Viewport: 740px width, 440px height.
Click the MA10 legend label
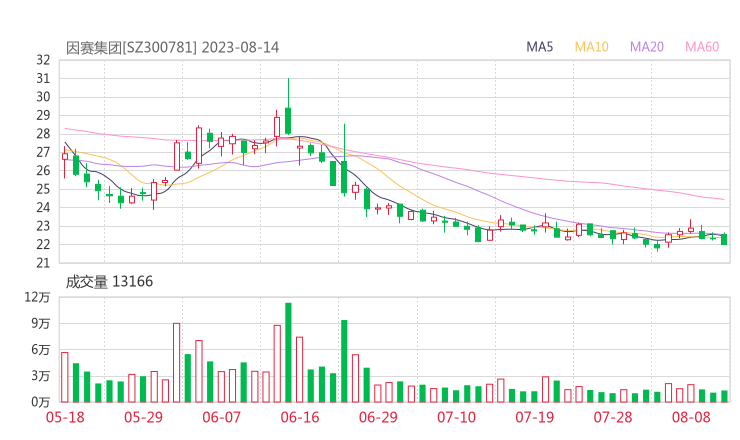[x=591, y=47]
